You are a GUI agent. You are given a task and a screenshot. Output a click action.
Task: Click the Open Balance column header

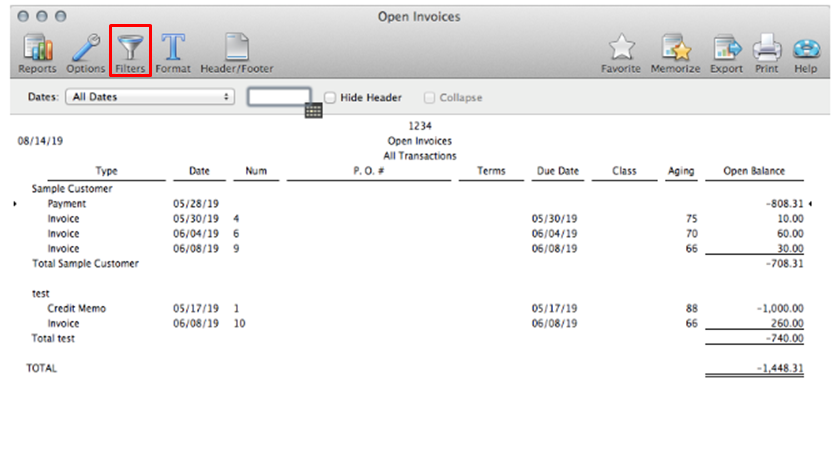tap(754, 171)
